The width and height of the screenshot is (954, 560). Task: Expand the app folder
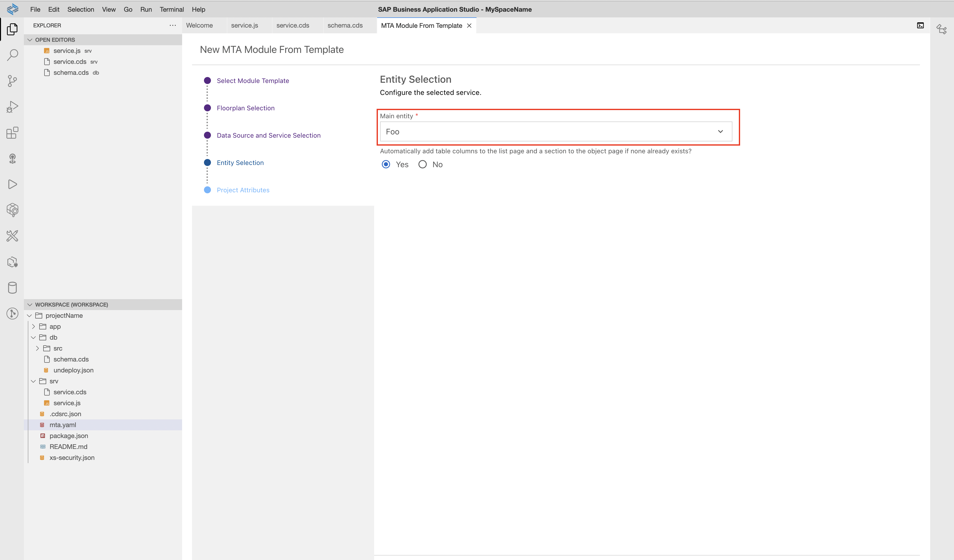33,326
